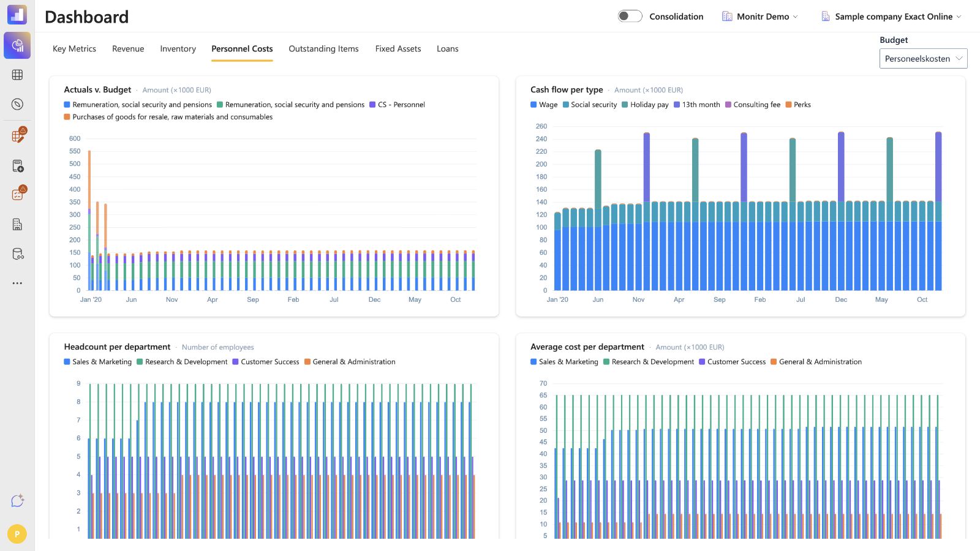Image resolution: width=980 pixels, height=551 pixels.
Task: Toggle CS - Personnel series in Actuals legend
Action: point(397,105)
